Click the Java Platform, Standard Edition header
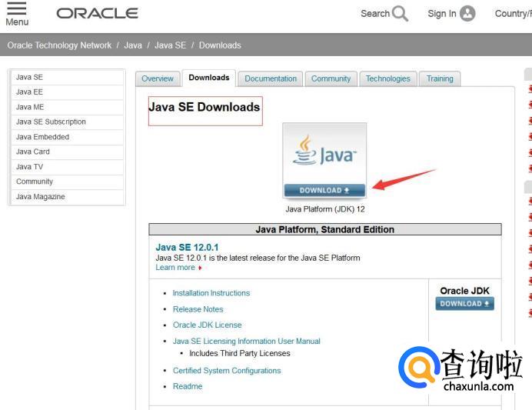532x410 pixels. (324, 229)
